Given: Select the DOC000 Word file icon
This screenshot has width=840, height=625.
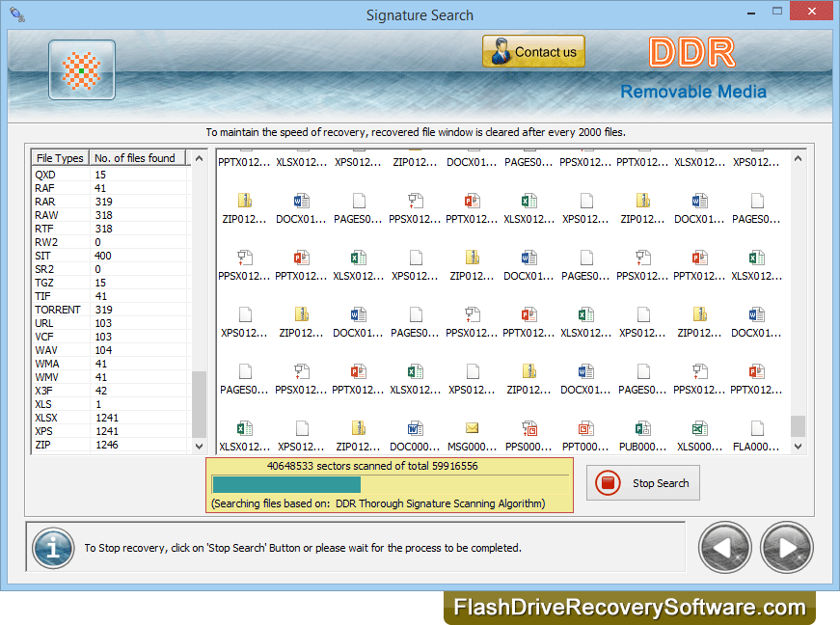Looking at the screenshot, I should pyautogui.click(x=415, y=428).
